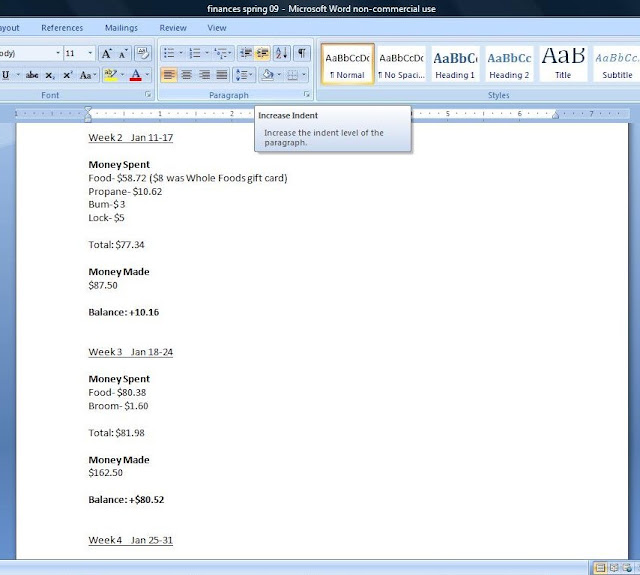Expand shading color dropdown arrow
Image resolution: width=640 pixels, height=575 pixels.
point(279,75)
